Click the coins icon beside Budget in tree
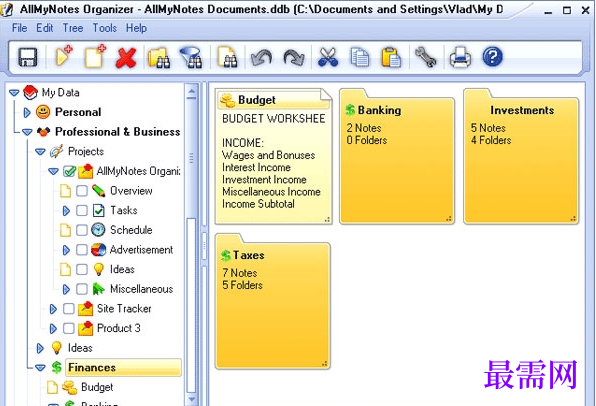The height and width of the screenshot is (406, 596). pos(70,387)
